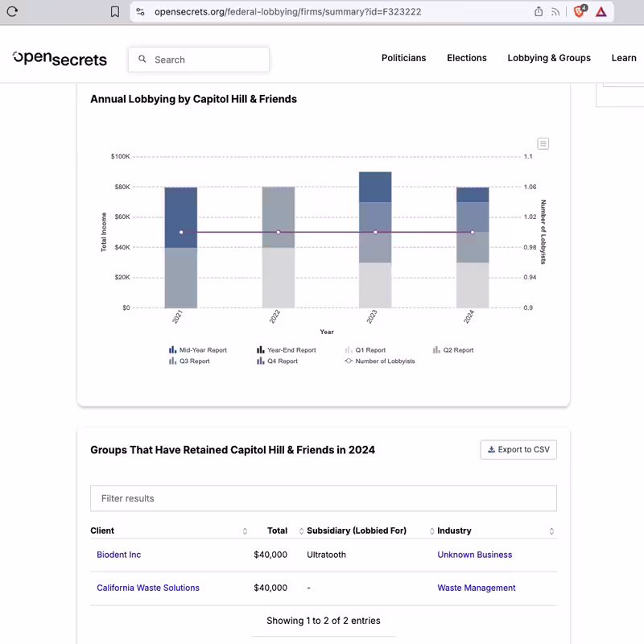Sort the table by Client column arrows
644x644 pixels.
coord(245,531)
